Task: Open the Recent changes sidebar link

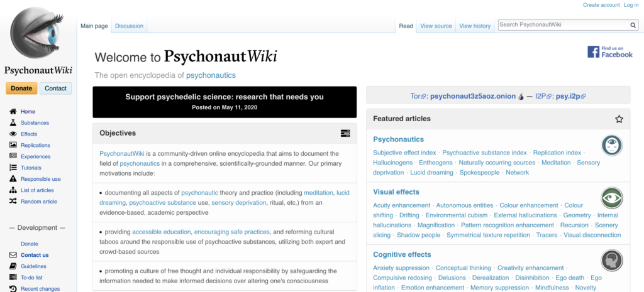Action: coord(40,289)
